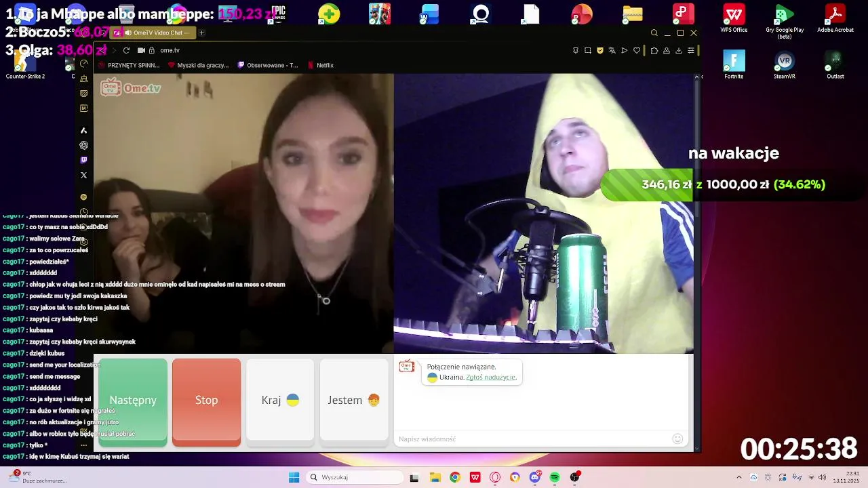Open the Myszki dla graczy bookmark

pos(198,65)
